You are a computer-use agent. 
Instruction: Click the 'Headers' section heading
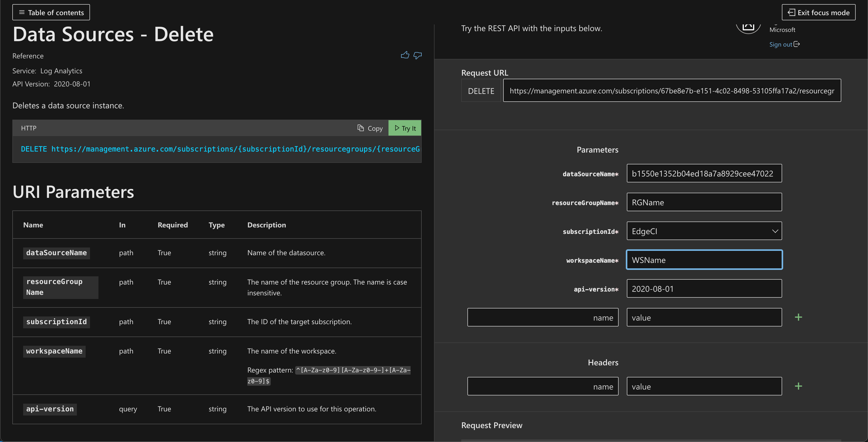pyautogui.click(x=603, y=363)
